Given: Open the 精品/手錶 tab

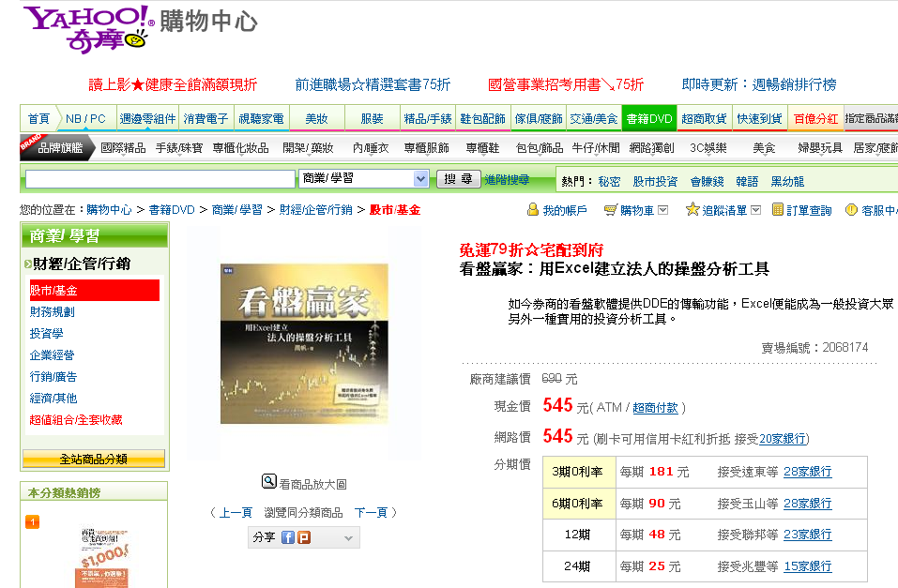Looking at the screenshot, I should [428, 118].
